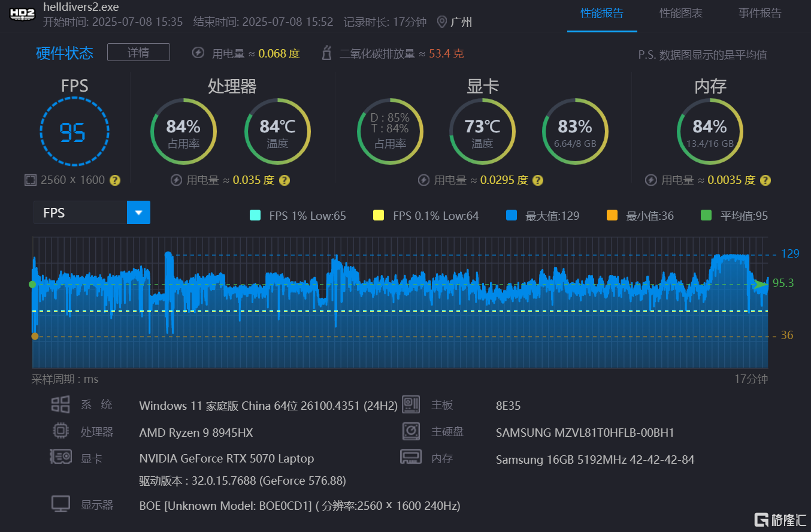Open help icon next to 2560 x 1600

115,180
